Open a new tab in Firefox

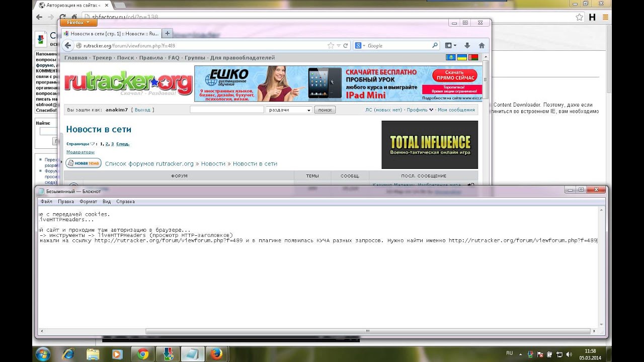click(x=168, y=33)
